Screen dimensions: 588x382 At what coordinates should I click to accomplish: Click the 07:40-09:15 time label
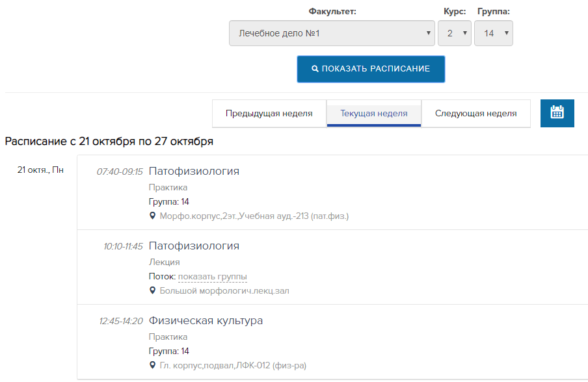(x=120, y=172)
